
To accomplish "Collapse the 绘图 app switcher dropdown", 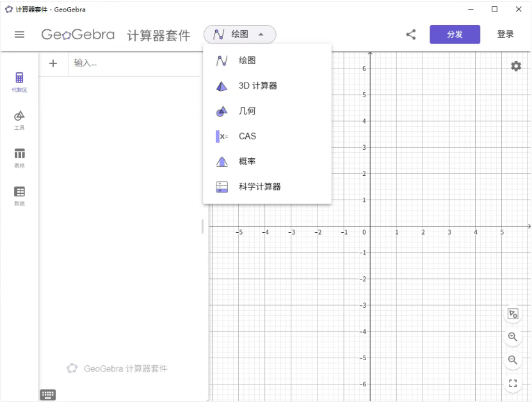I will coord(239,35).
